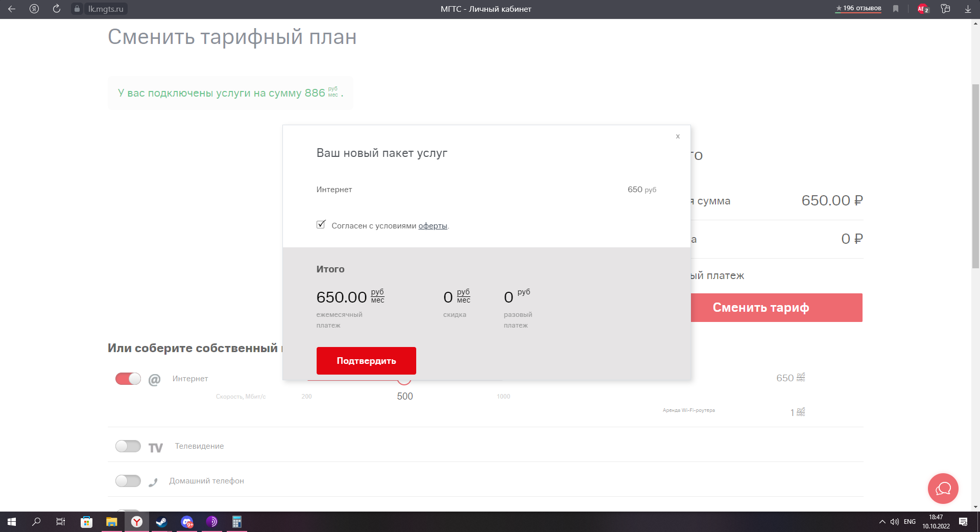Reload the page with the refresh icon
This screenshot has height=532, width=980.
click(x=57, y=9)
